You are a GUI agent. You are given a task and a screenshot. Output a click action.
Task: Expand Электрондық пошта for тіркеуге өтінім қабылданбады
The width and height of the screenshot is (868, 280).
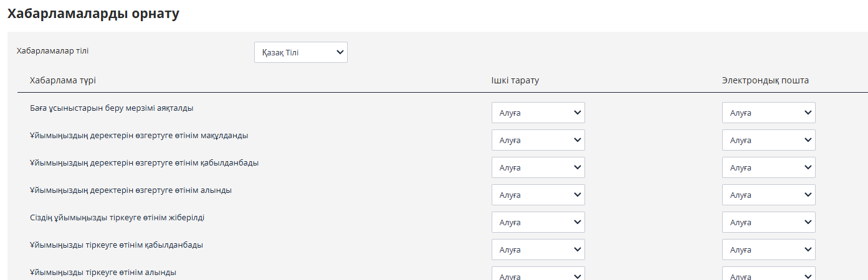coord(768,250)
